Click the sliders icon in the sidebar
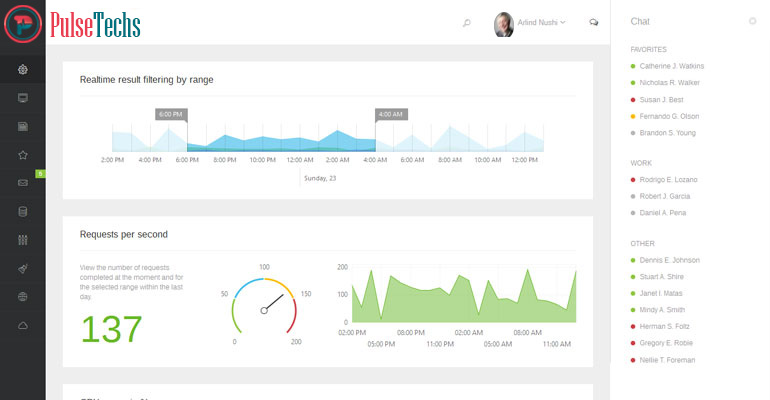770x400 pixels. 23,240
